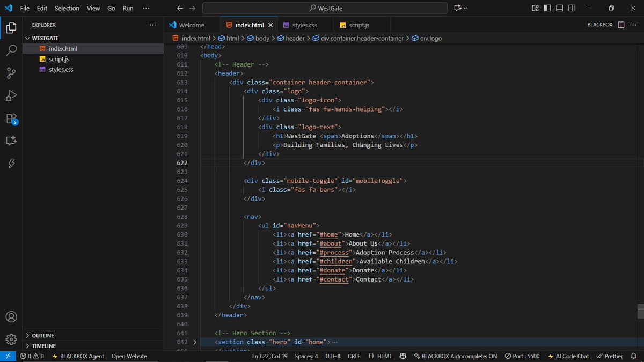The width and height of the screenshot is (644, 362).
Task: Open AI Code Chat from status bar
Action: 568,356
